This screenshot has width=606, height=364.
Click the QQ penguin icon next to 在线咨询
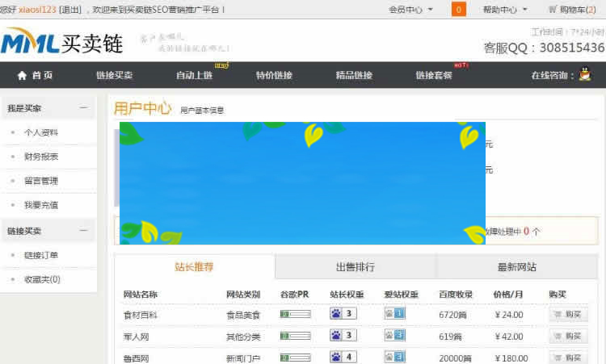point(585,75)
